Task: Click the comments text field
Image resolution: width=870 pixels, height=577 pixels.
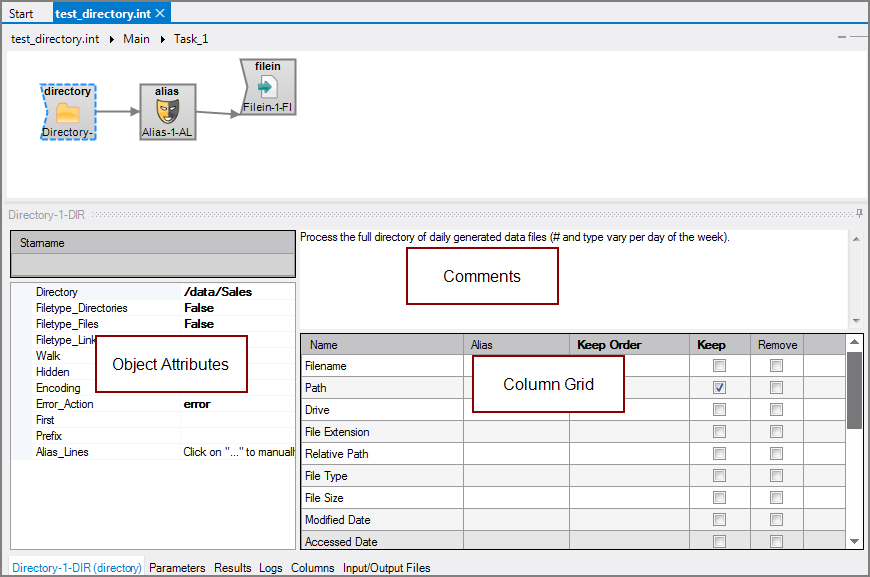Action: (x=574, y=280)
